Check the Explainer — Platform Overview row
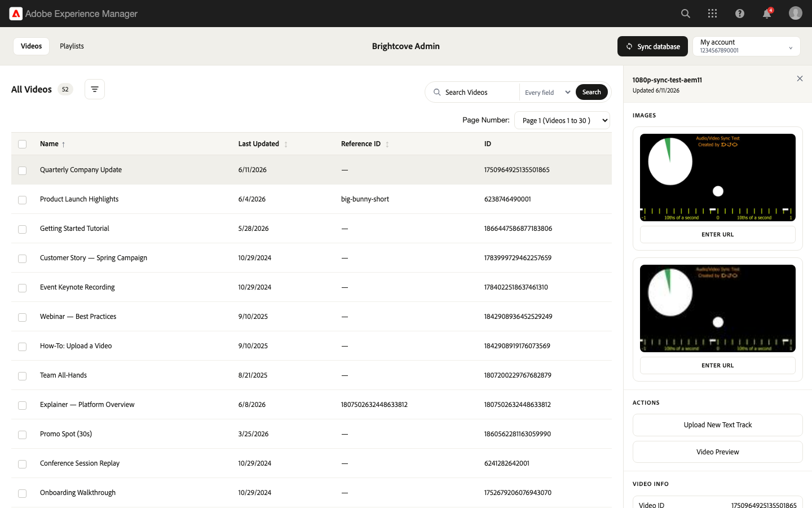 (x=23, y=405)
